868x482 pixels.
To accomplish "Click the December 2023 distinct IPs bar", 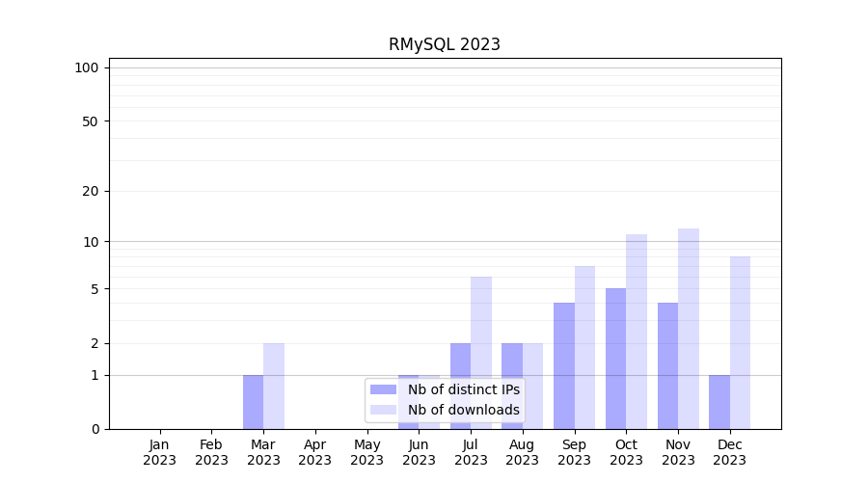I will click(719, 402).
